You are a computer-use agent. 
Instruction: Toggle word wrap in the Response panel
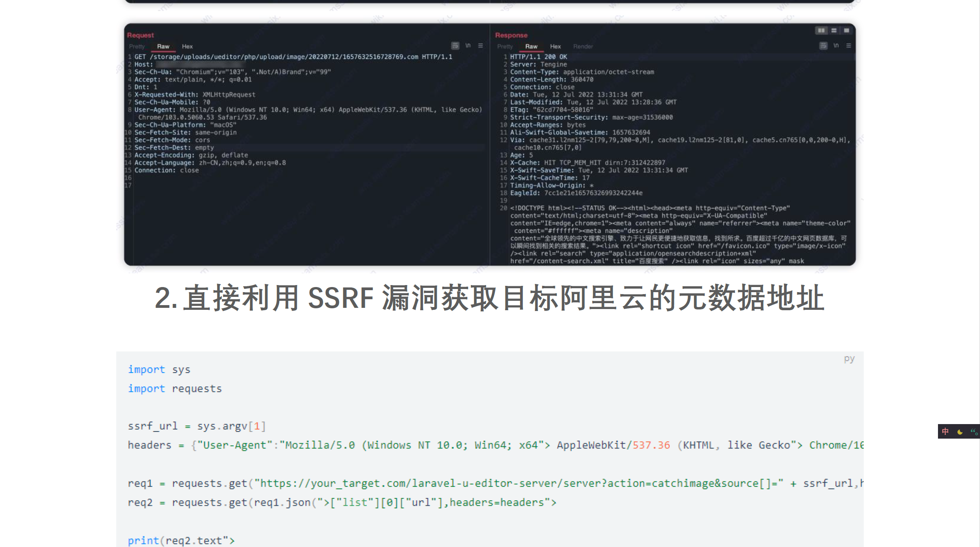823,46
